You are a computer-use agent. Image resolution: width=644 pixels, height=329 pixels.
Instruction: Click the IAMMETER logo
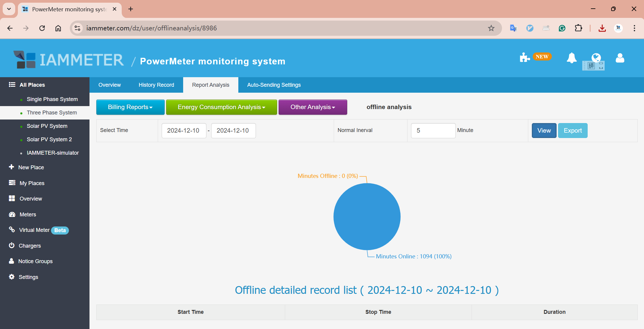pyautogui.click(x=68, y=60)
